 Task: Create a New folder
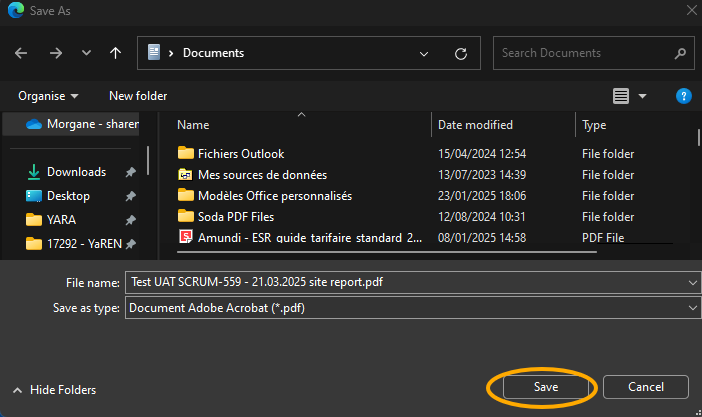[138, 96]
